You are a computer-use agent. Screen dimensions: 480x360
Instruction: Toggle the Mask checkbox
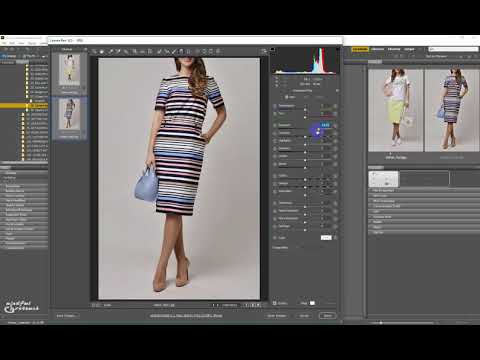click(x=299, y=303)
